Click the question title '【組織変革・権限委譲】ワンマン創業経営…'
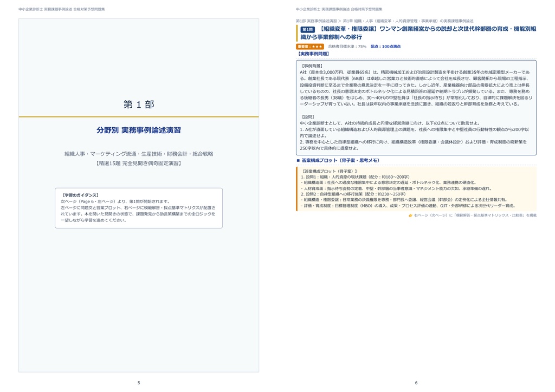This screenshot has width=555, height=392. (x=418, y=33)
